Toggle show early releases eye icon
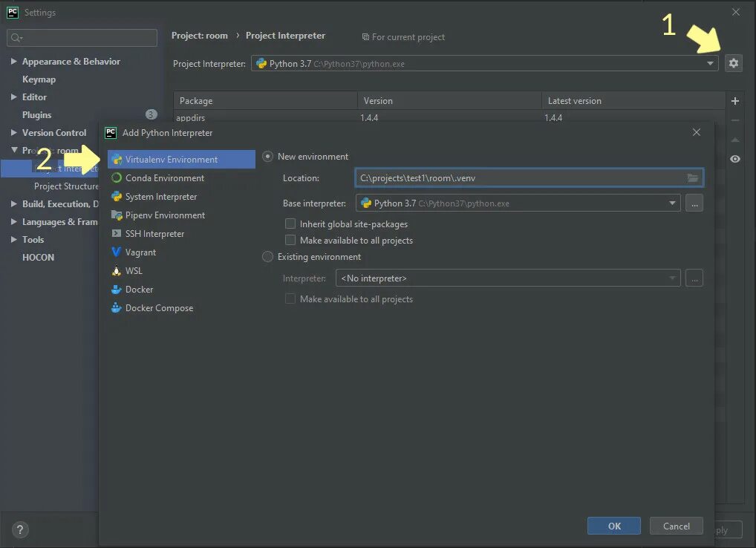Image resolution: width=756 pixels, height=548 pixels. tap(734, 159)
